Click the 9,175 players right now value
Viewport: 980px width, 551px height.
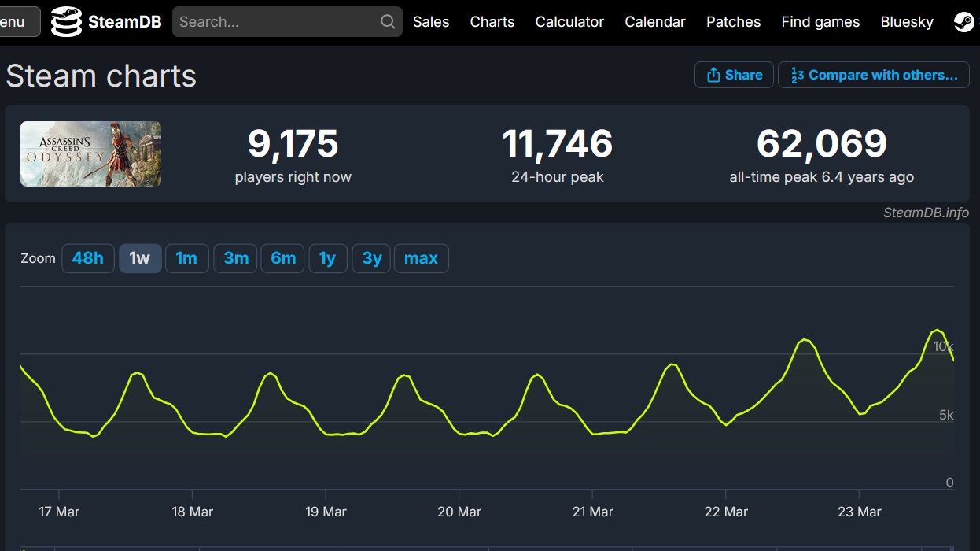coord(293,143)
